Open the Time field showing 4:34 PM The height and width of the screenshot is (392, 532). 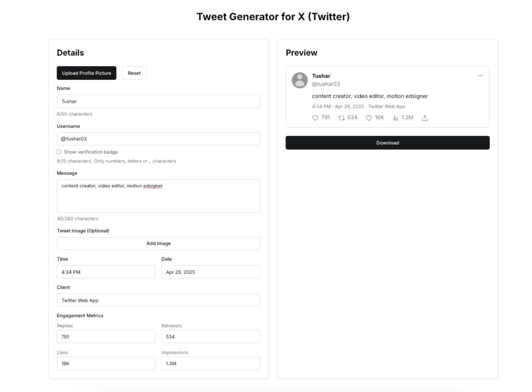pyautogui.click(x=106, y=272)
